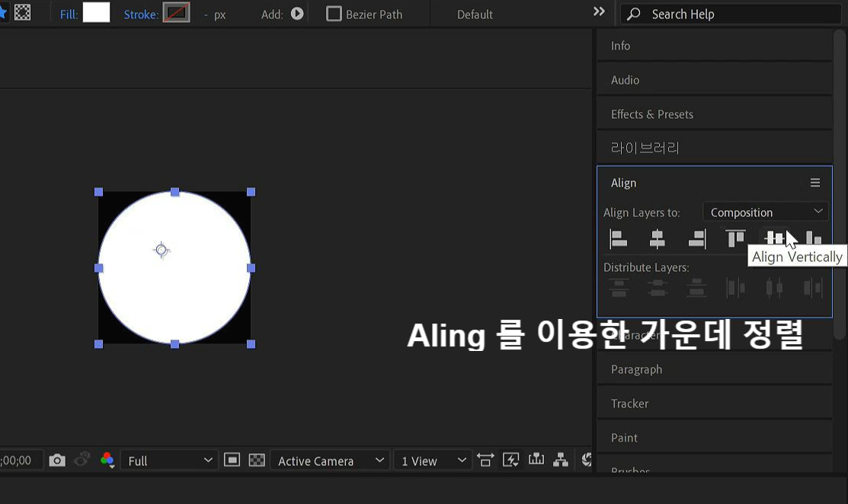The image size is (848, 504).
Task: Click the Align Left icon
Action: pos(618,238)
